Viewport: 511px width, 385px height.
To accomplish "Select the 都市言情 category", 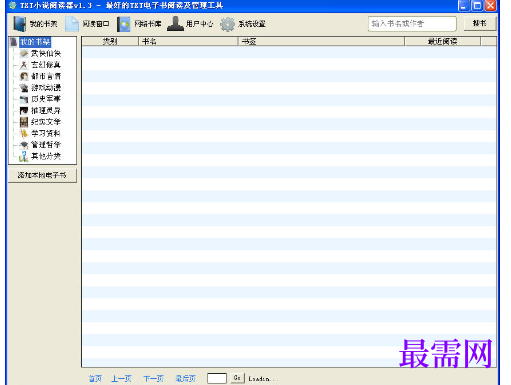I will pos(46,76).
